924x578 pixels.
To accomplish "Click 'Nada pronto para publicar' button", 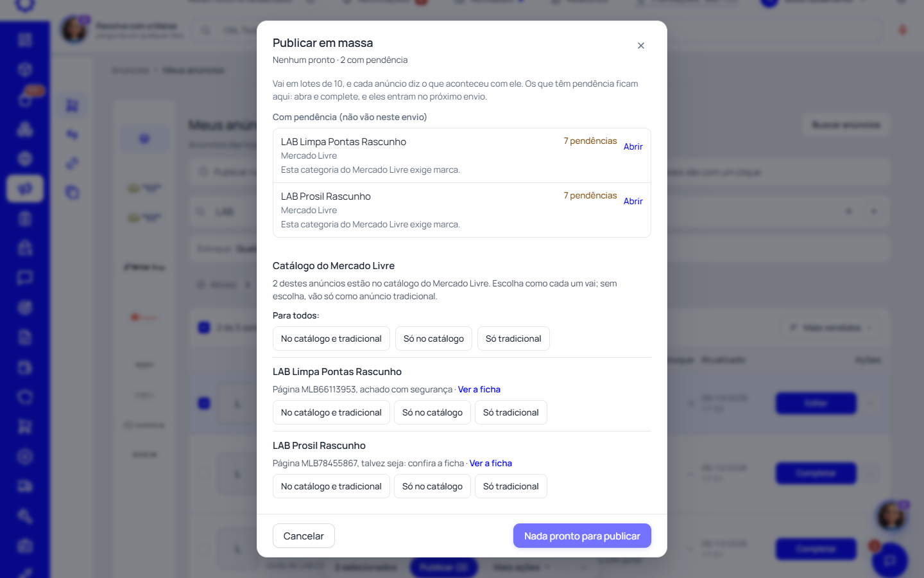I will (x=582, y=536).
